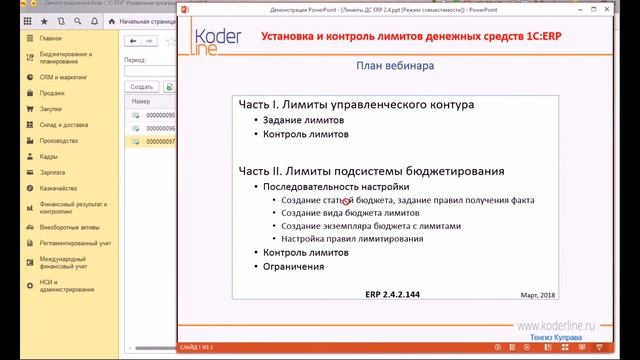Open Международный финансовый учет section
This screenshot has width=640, height=360.
63,262
